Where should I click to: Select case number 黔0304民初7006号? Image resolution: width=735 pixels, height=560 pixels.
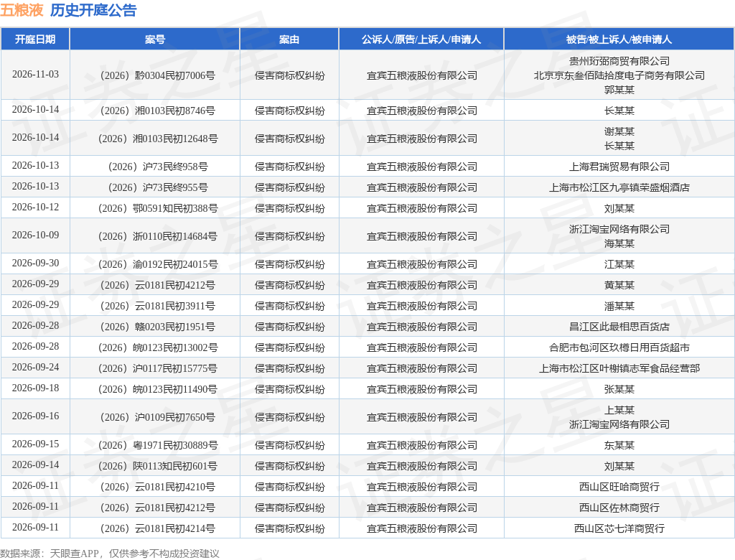157,75
